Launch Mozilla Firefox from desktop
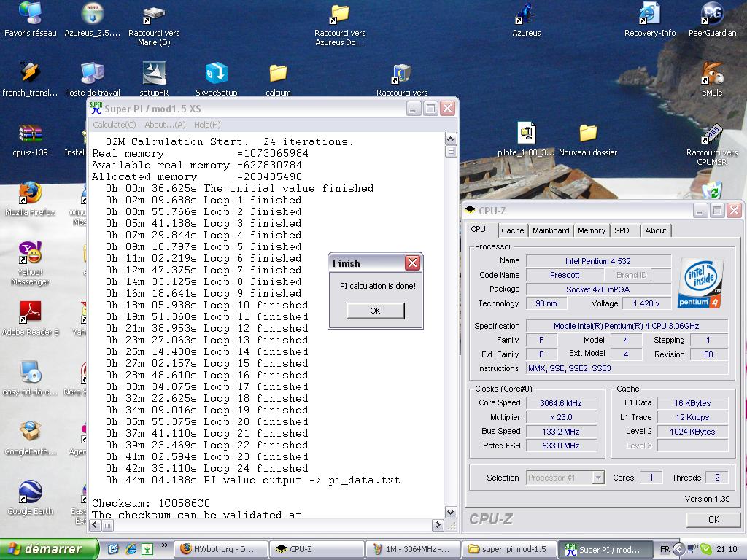The height and width of the screenshot is (560, 747). click(x=30, y=198)
